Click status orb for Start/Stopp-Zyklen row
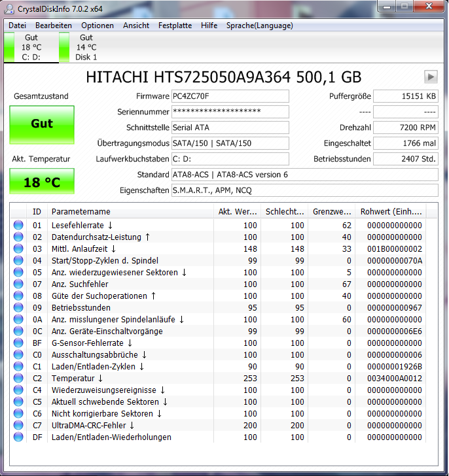This screenshot has height=476, width=449. [x=18, y=260]
